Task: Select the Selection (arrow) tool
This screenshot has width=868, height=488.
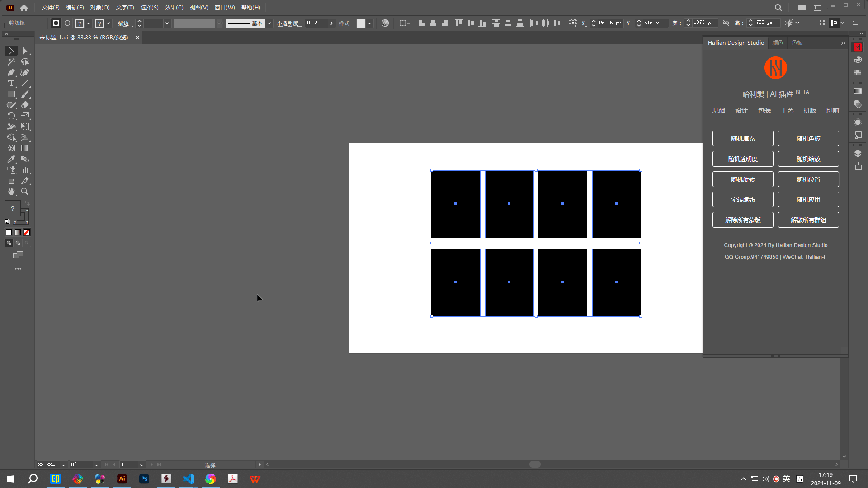Action: (x=11, y=51)
